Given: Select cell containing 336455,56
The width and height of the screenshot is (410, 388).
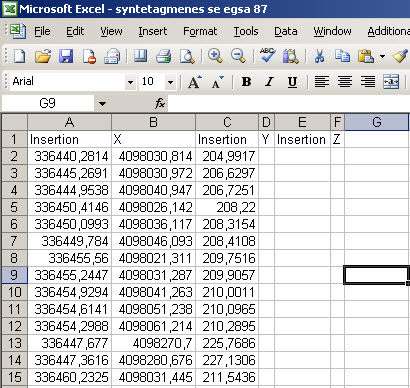Looking at the screenshot, I should click(69, 258).
